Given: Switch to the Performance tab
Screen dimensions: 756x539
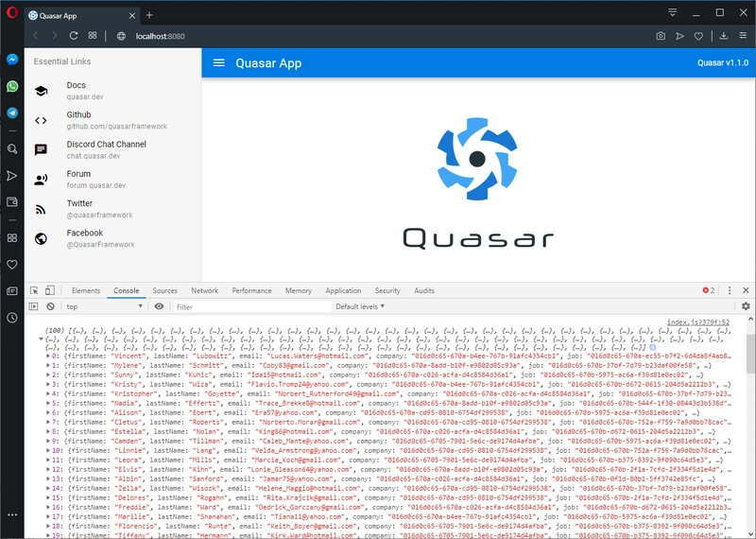Looking at the screenshot, I should 251,290.
